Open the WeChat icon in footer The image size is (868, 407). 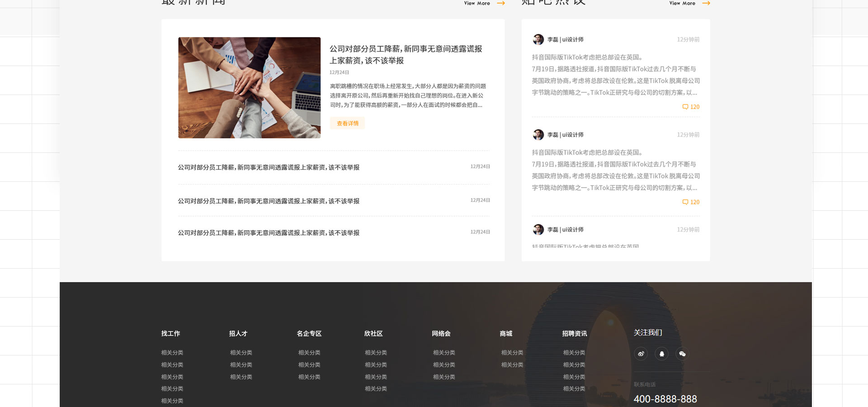[682, 354]
